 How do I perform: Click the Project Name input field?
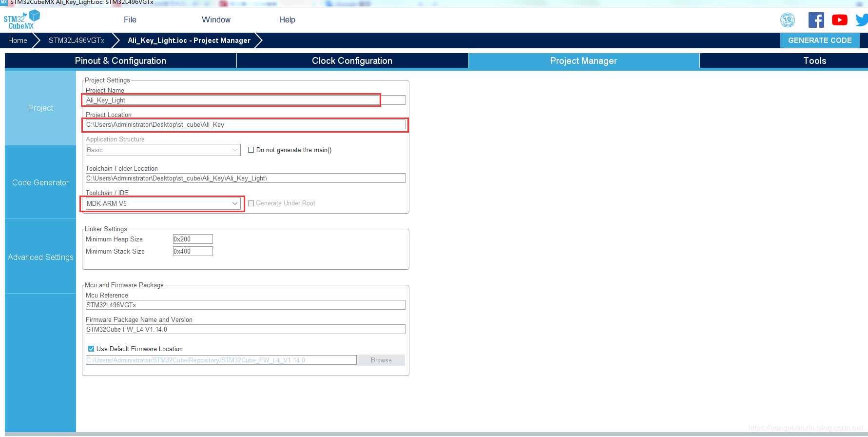pyautogui.click(x=245, y=100)
